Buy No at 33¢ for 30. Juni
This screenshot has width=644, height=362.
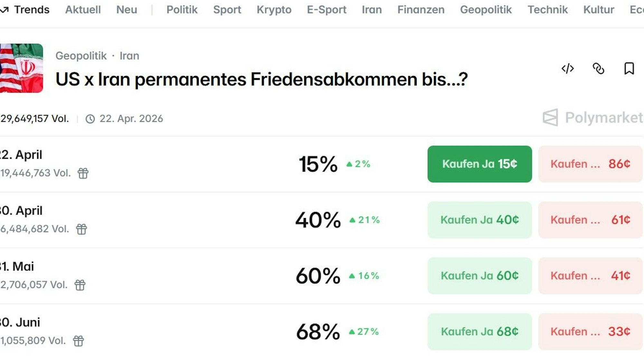click(x=590, y=331)
